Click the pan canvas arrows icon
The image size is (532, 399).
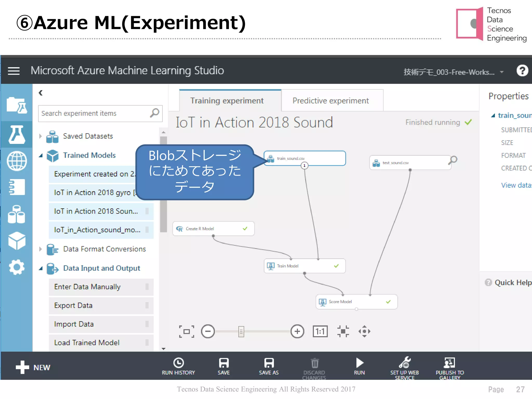click(x=364, y=331)
